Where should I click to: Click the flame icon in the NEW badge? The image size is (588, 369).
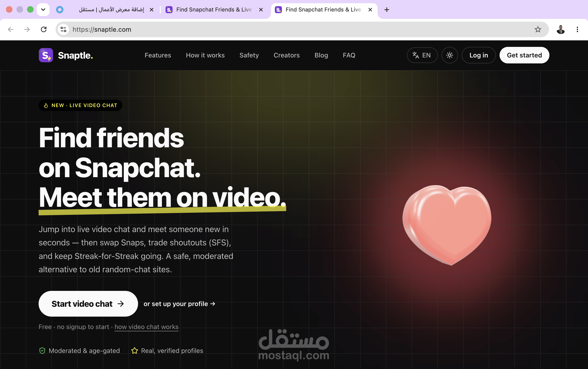click(x=46, y=105)
